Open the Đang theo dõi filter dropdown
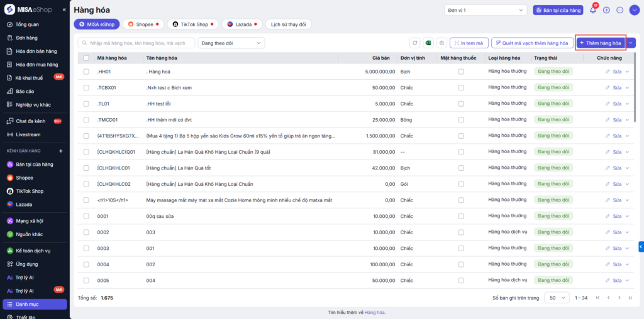The image size is (644, 319). click(x=231, y=43)
